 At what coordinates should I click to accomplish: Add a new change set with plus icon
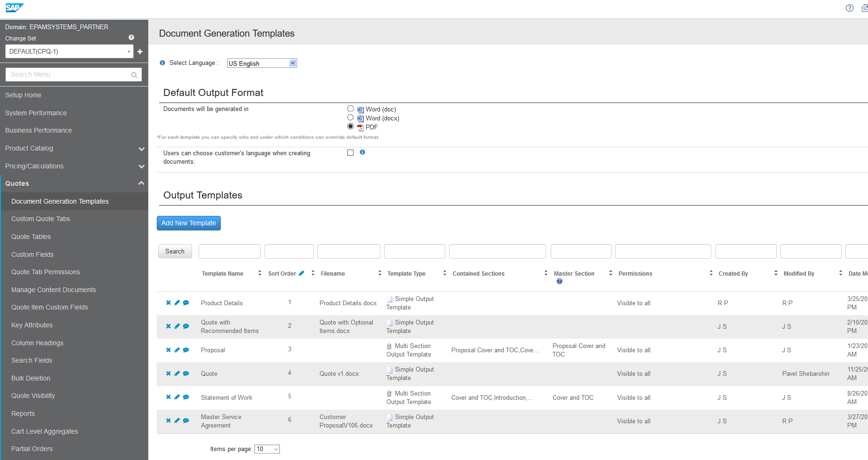tap(140, 52)
